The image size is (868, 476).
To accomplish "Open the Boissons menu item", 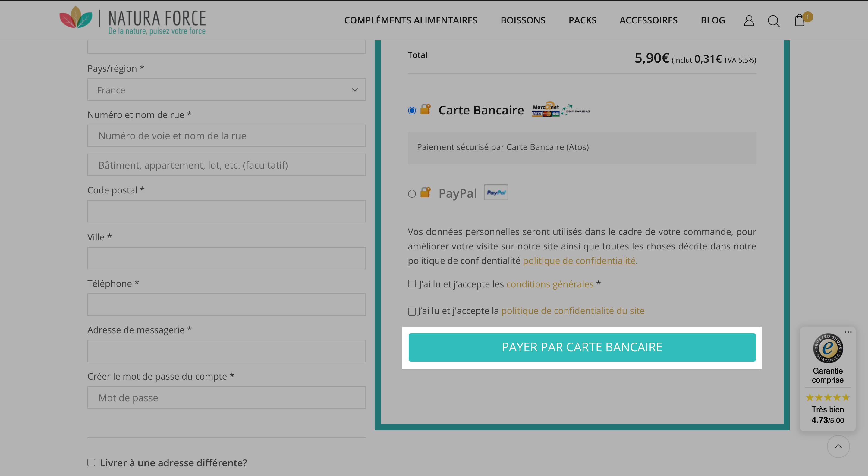I will (x=523, y=20).
